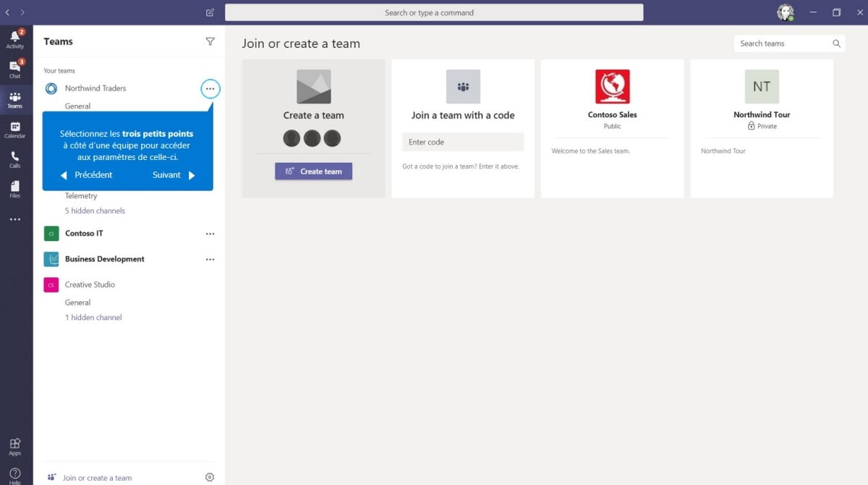
Task: Go back with the left arrow
Action: pyautogui.click(x=7, y=12)
